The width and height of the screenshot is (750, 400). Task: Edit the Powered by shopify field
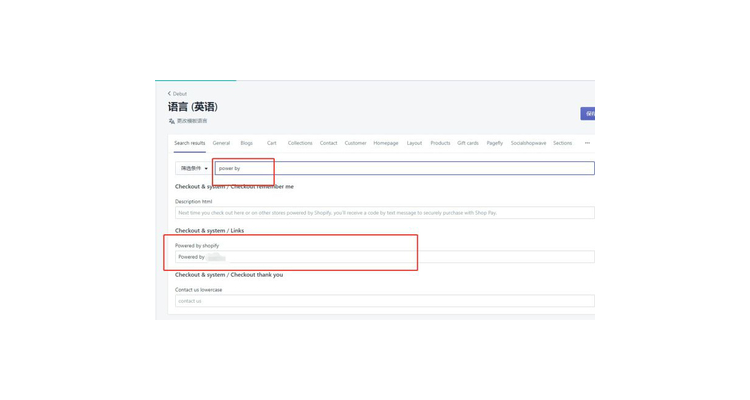385,257
